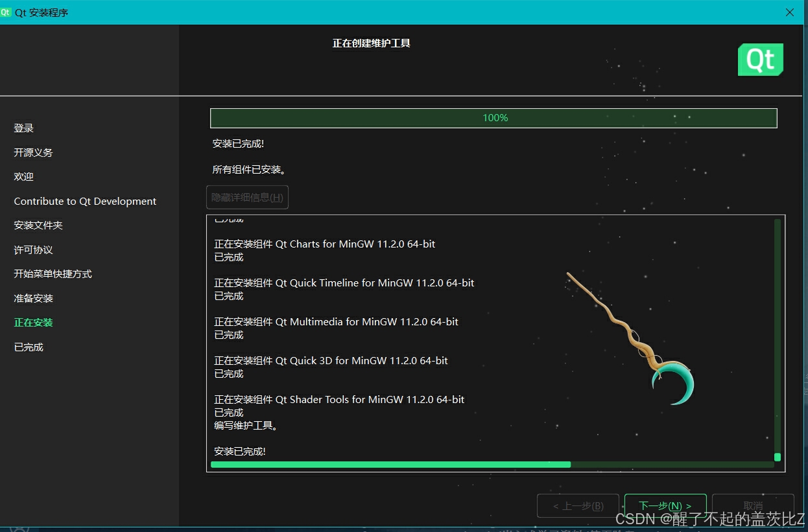Click the vertical scrollbar thumb at the bottom
This screenshot has width=808, height=532.
point(778,457)
